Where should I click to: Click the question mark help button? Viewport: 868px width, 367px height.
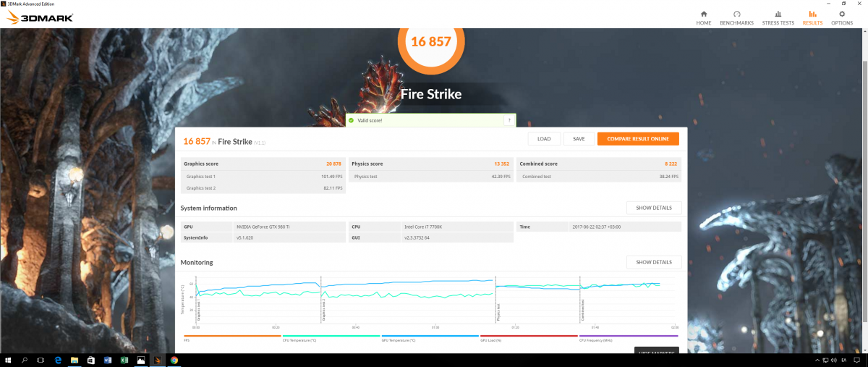tap(509, 120)
